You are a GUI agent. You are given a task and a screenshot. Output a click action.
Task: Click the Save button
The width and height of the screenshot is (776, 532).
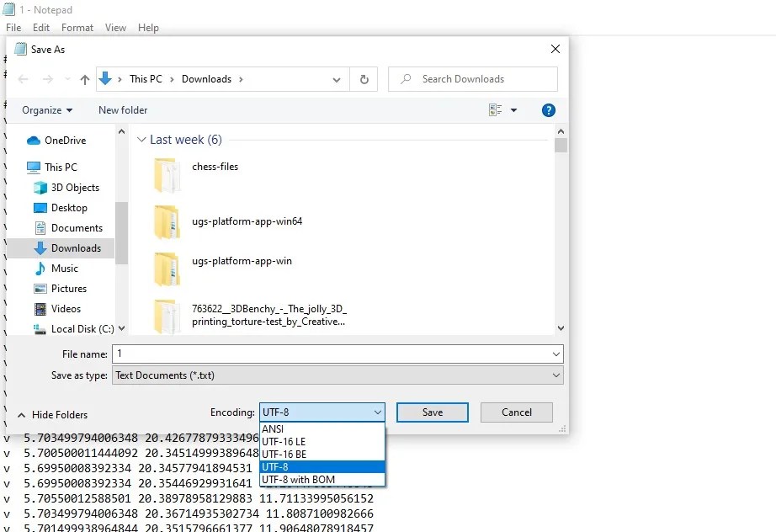[x=432, y=412]
